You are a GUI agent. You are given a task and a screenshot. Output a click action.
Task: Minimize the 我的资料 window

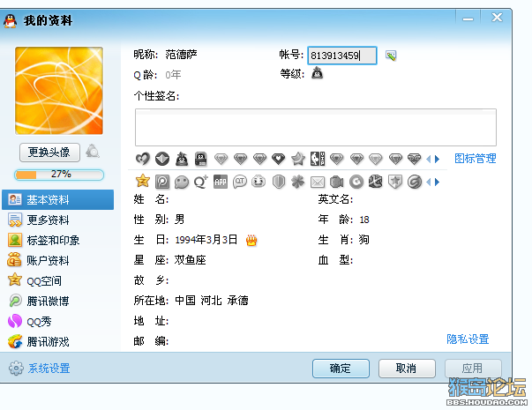coord(468,18)
